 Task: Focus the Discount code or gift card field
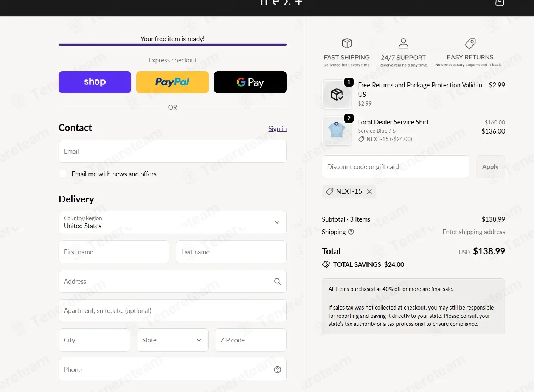click(396, 167)
